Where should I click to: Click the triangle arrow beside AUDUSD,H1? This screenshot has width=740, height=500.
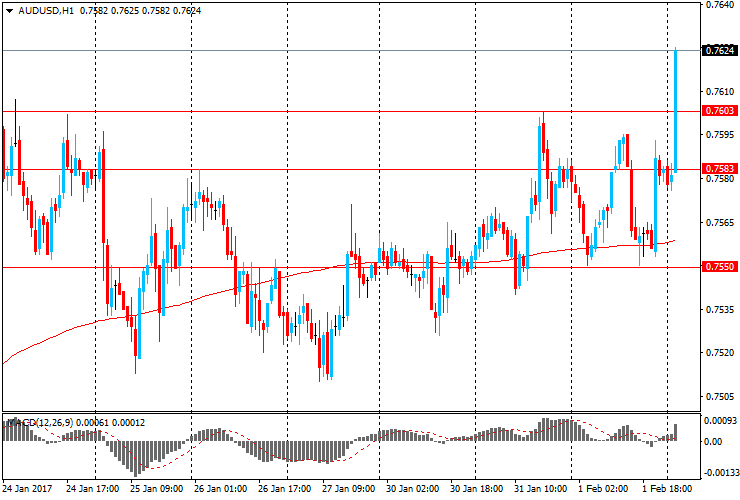pos(7,11)
